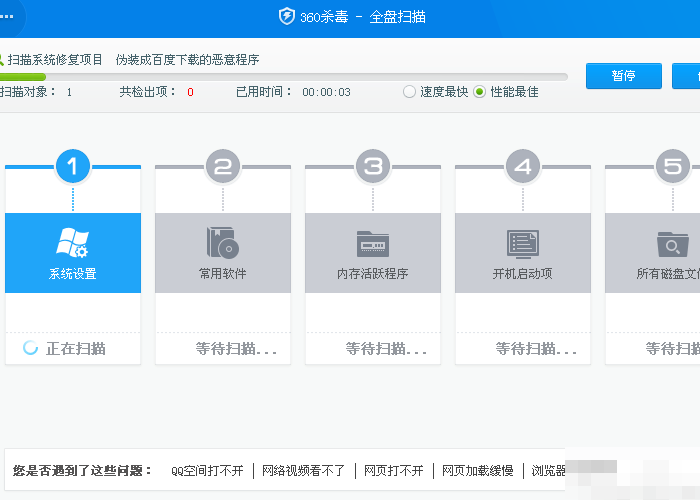Screen dimensions: 700x500
Task: Open the 网络视频看不了 link
Action: click(304, 471)
